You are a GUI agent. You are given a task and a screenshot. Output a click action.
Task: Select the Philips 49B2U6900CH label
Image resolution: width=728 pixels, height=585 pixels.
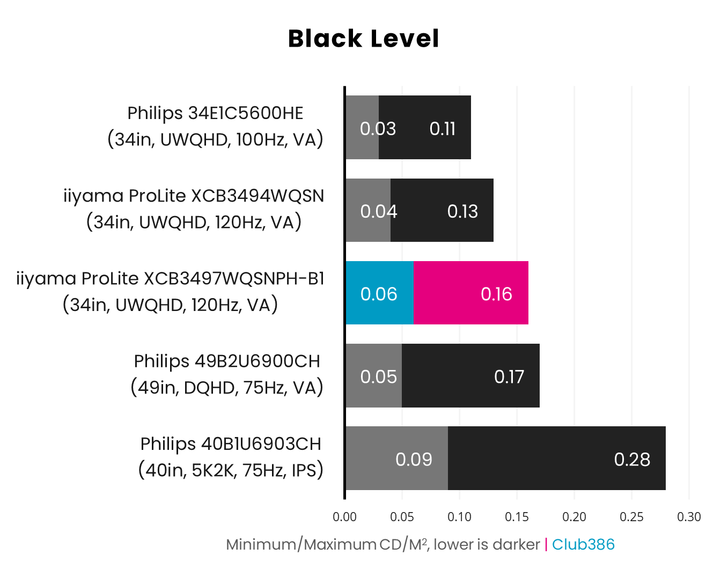(227, 374)
